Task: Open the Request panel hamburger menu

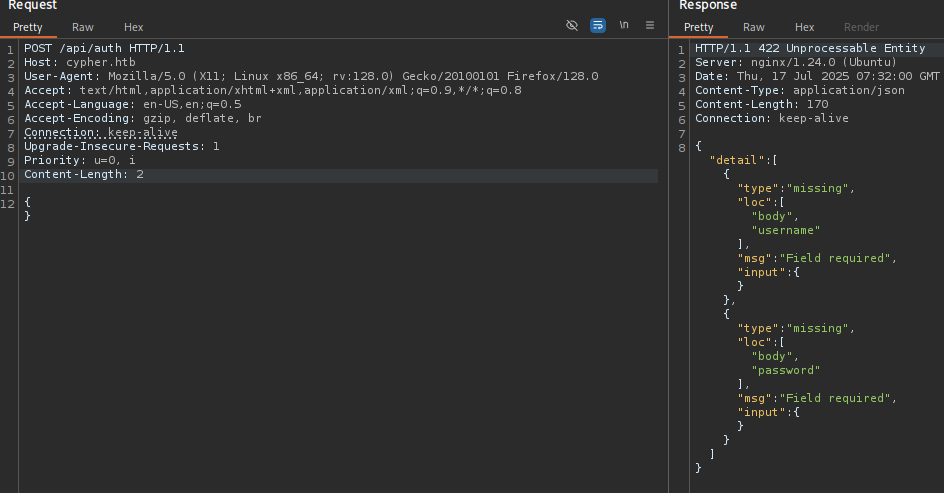Action: click(650, 25)
